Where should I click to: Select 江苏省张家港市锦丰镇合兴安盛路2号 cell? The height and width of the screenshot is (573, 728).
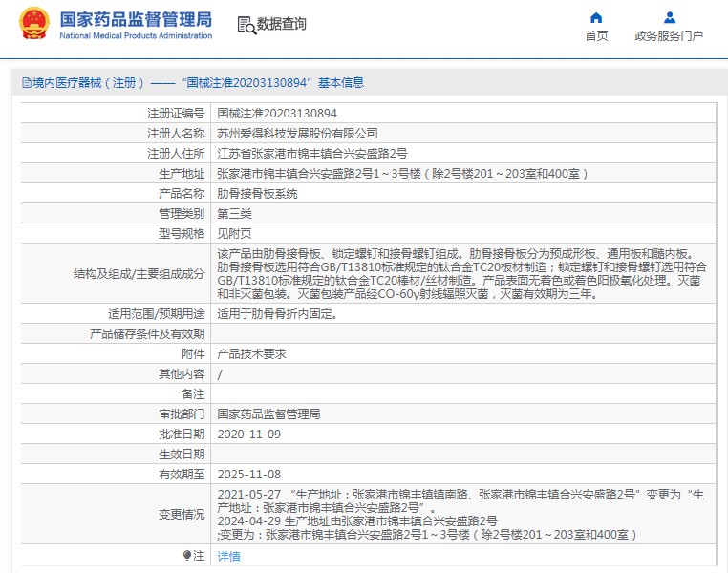[463, 153]
